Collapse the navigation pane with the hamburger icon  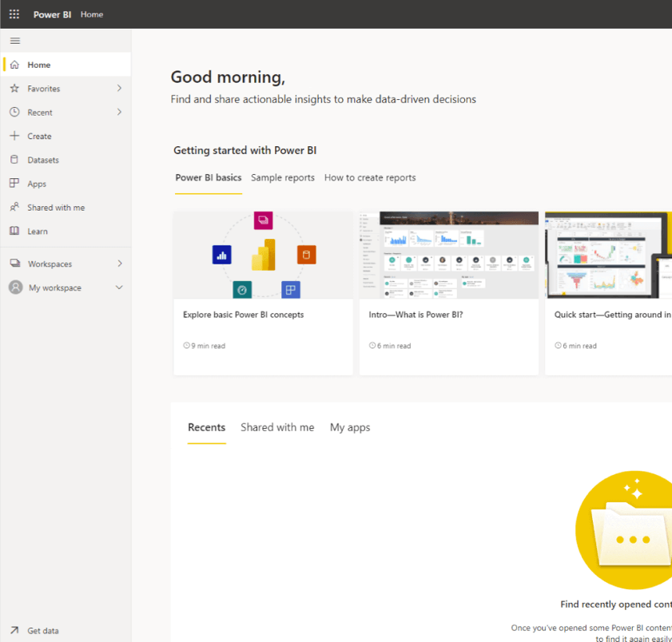(x=14, y=40)
